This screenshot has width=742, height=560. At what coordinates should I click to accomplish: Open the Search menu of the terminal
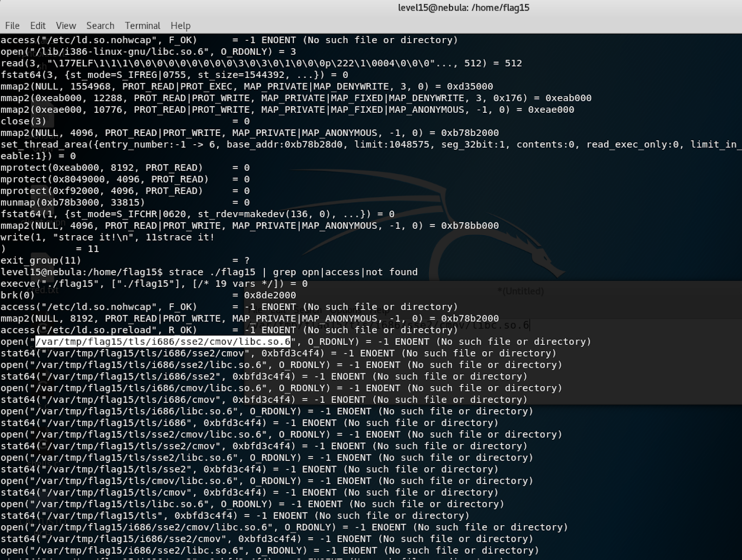click(x=100, y=26)
